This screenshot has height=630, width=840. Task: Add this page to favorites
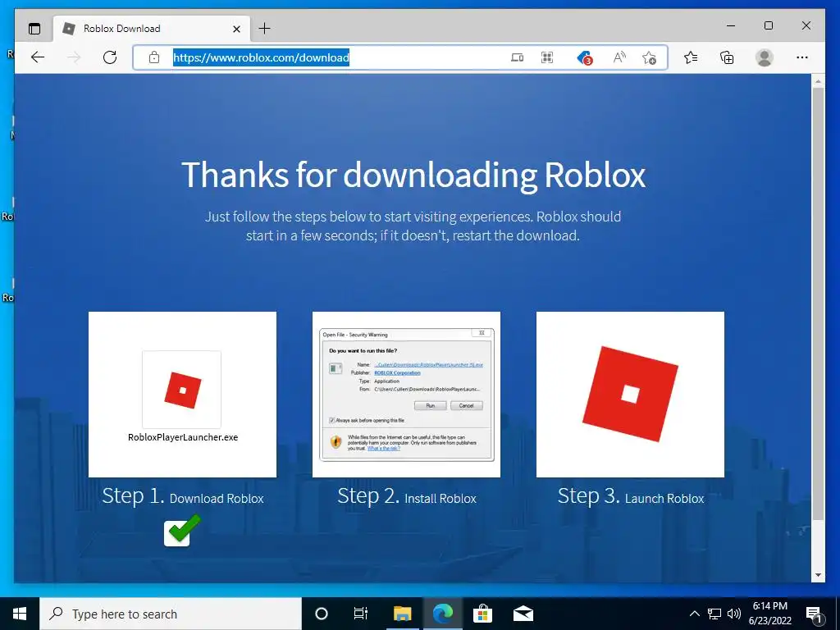pos(650,57)
